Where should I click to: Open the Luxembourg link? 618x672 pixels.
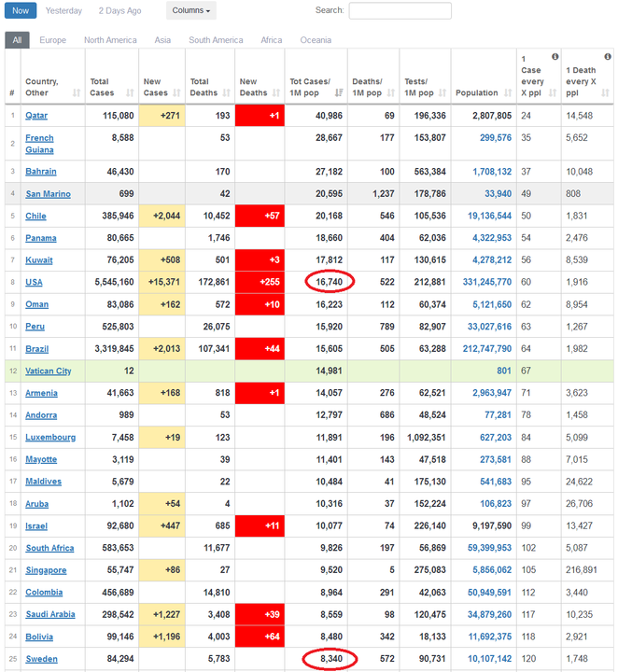pyautogui.click(x=50, y=437)
